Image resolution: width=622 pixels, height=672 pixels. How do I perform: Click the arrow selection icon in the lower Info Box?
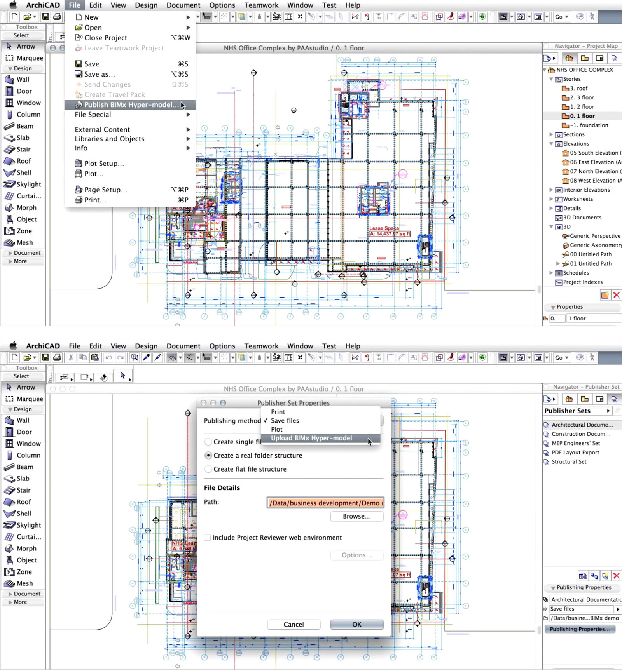pyautogui.click(x=123, y=376)
